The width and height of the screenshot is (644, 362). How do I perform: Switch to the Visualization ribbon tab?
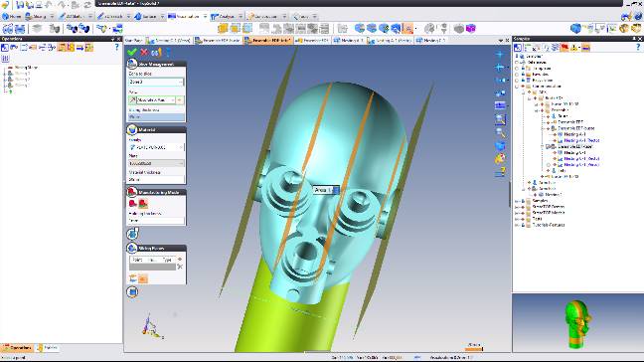pyautogui.click(x=187, y=17)
